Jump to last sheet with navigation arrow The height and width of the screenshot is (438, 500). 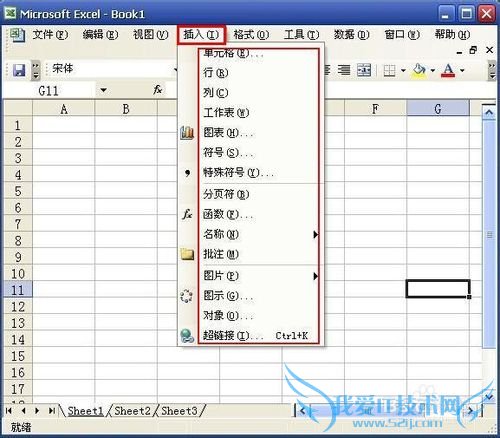tap(52, 410)
